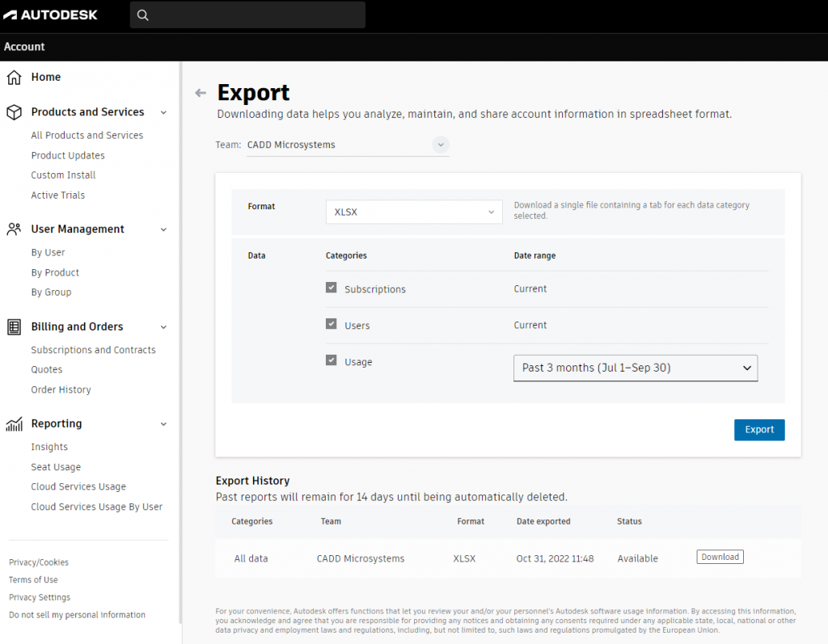Click the Available status cell

pos(638,558)
